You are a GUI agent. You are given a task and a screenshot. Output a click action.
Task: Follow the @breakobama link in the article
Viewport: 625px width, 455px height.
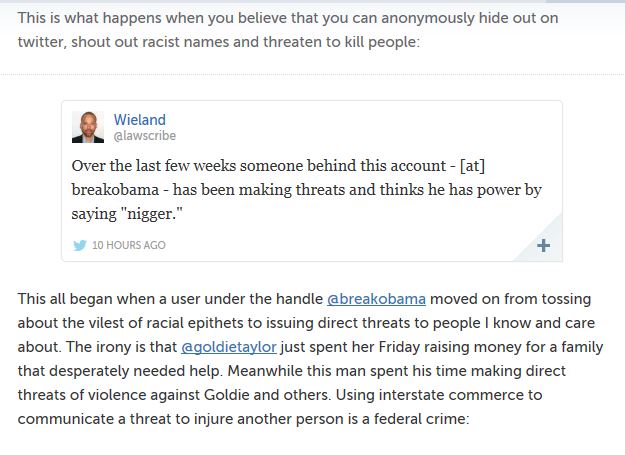378,298
